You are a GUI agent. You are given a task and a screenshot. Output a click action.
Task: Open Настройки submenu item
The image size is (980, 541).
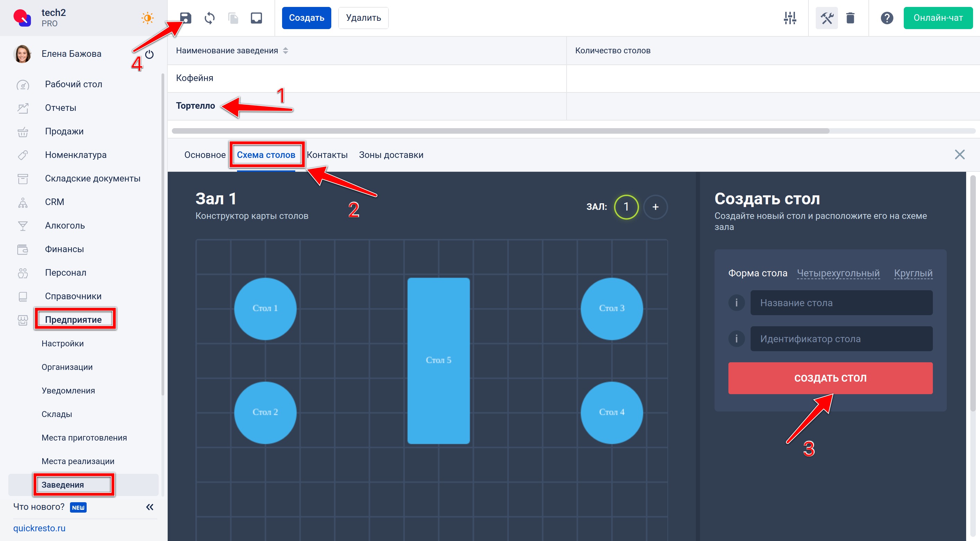(x=62, y=343)
